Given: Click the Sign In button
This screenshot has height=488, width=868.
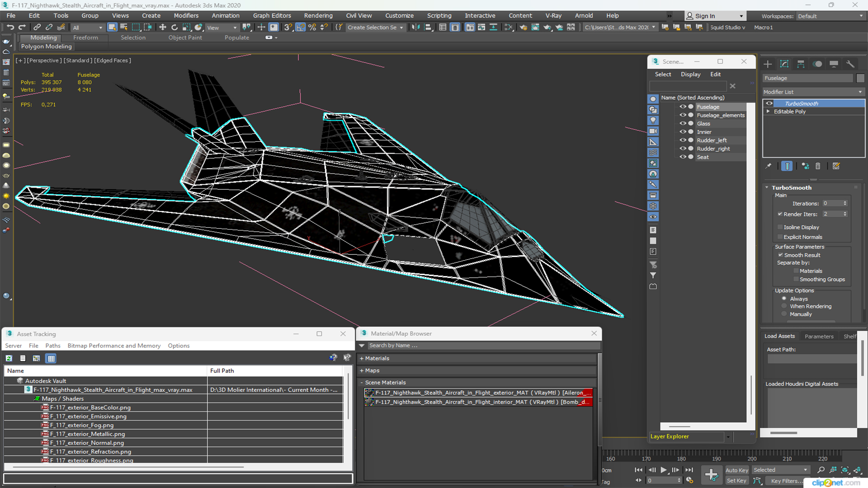Looking at the screenshot, I should [715, 16].
